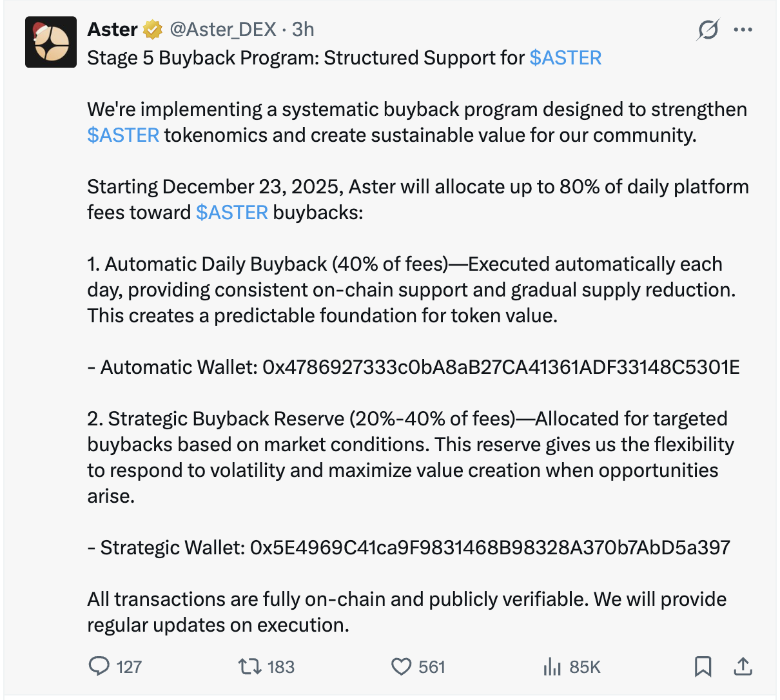Click the reply speech bubble icon
The image size is (780, 700).
point(99,666)
